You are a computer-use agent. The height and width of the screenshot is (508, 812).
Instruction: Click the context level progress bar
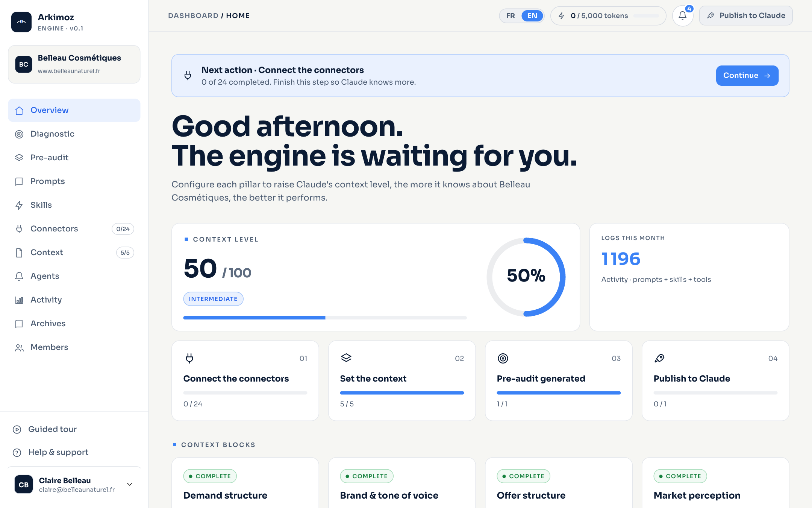pyautogui.click(x=325, y=318)
